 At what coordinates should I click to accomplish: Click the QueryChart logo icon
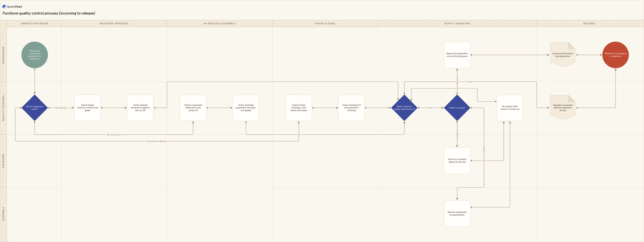[4, 6]
